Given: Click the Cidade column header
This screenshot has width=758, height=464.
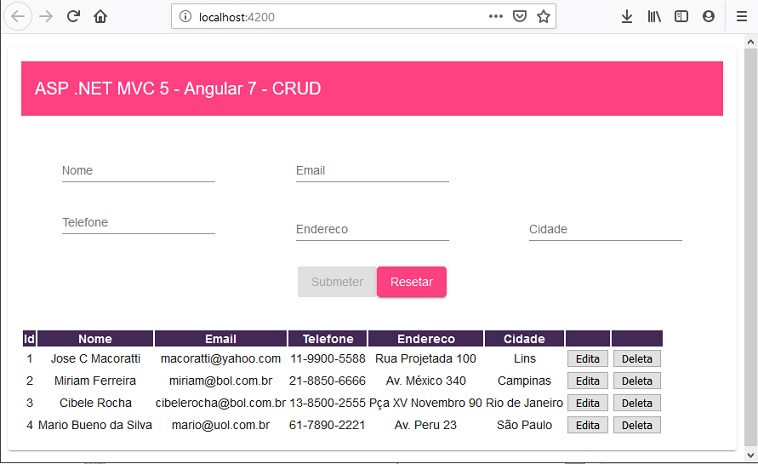Looking at the screenshot, I should tap(524, 339).
